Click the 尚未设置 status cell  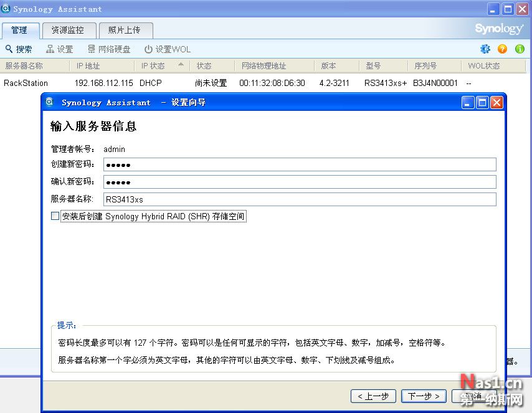211,83
